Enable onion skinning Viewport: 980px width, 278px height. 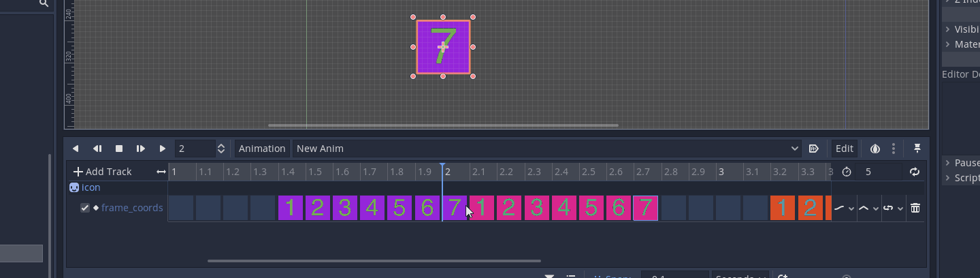point(875,149)
